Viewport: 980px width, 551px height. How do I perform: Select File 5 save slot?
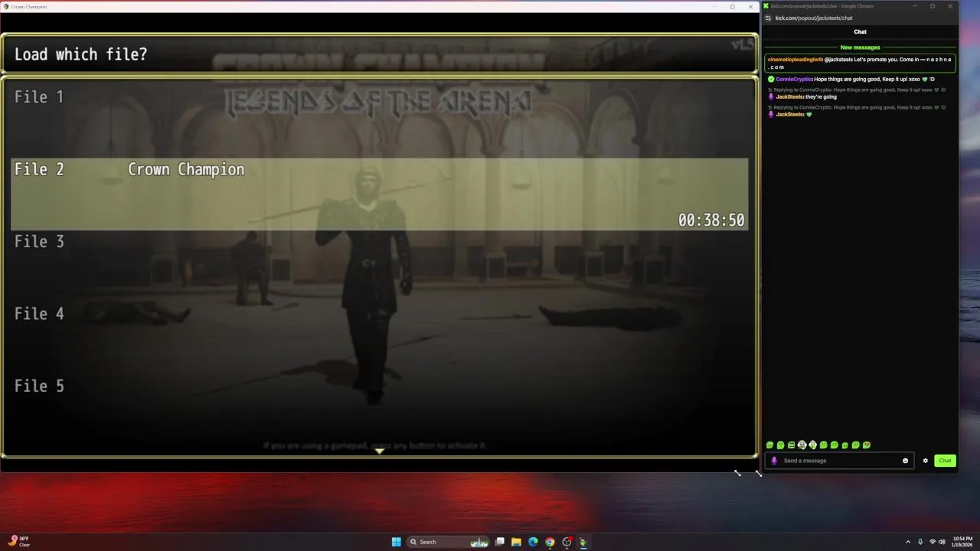click(x=379, y=410)
